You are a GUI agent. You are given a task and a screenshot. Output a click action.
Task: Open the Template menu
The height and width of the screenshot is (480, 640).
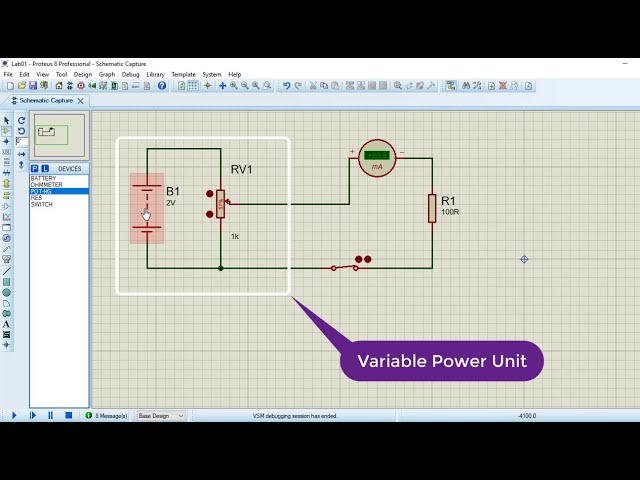183,74
